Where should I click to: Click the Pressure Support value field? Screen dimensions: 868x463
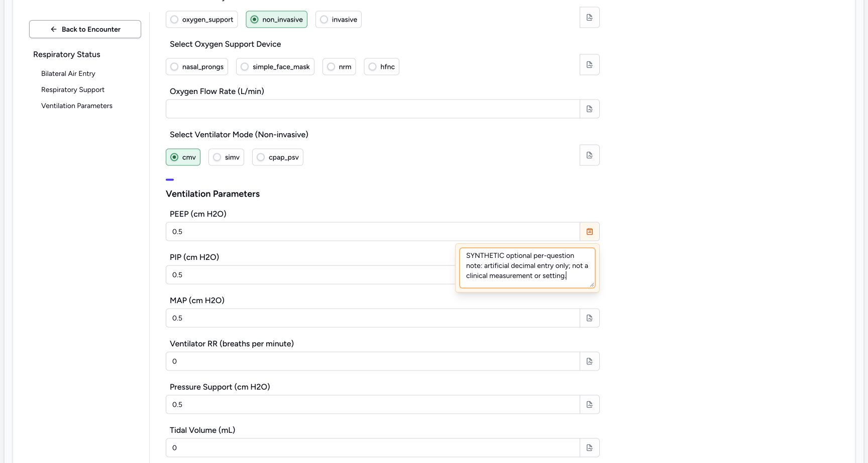(373, 405)
